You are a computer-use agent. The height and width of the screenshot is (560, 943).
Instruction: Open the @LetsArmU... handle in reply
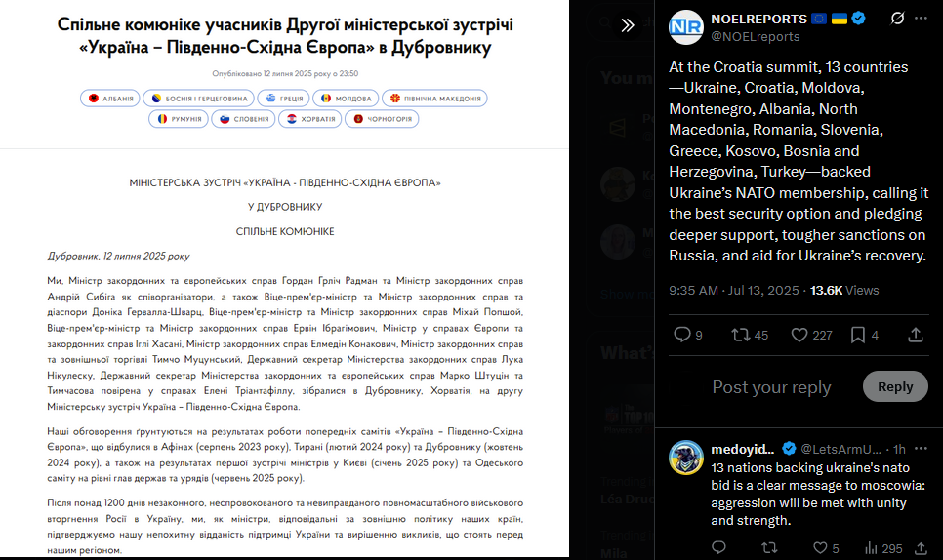[840, 449]
